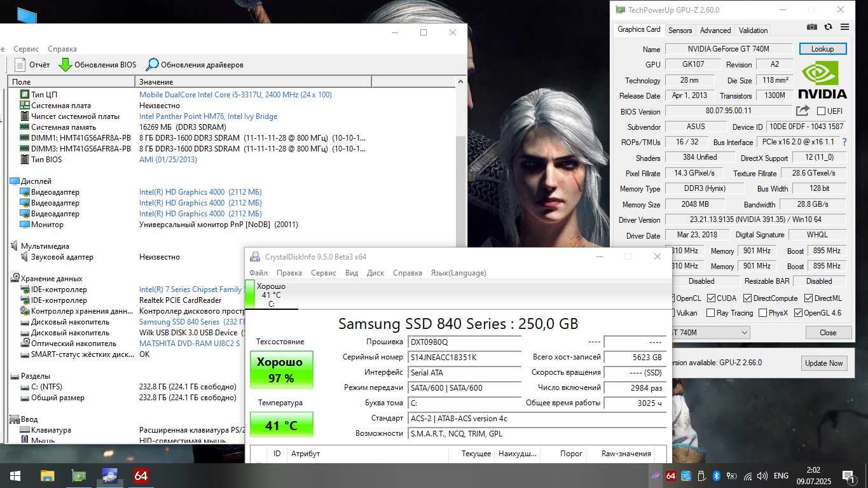Image resolution: width=868 pixels, height=488 pixels.
Task: Toggle the DirectML checkbox
Action: click(808, 298)
